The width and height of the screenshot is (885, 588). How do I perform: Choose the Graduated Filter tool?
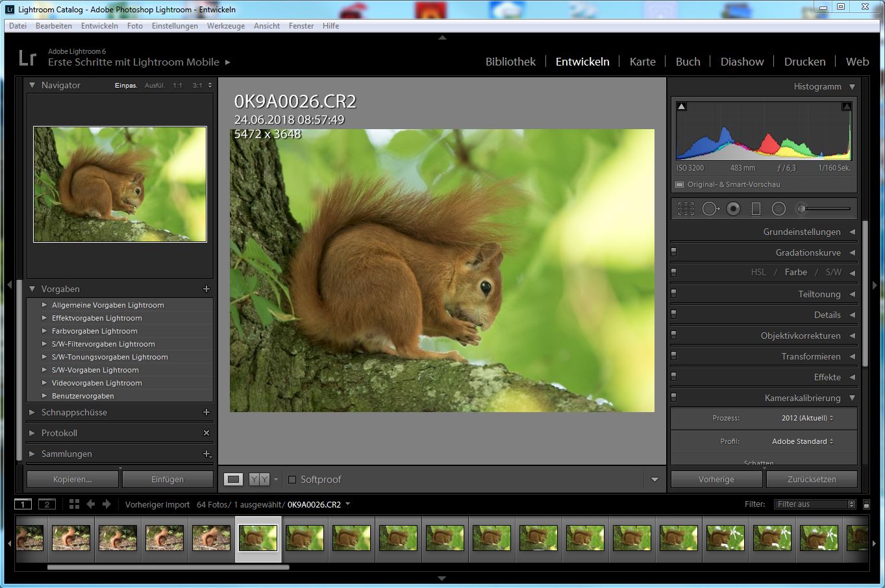tap(756, 209)
